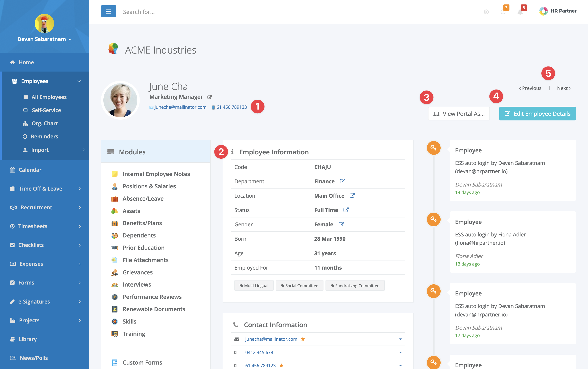Click June Cha's profile photo

point(120,100)
